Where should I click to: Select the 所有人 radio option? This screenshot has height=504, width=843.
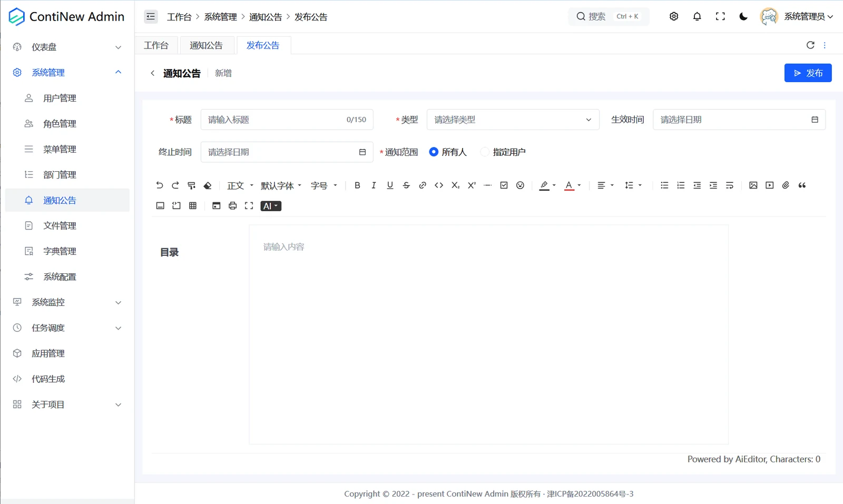pos(448,152)
